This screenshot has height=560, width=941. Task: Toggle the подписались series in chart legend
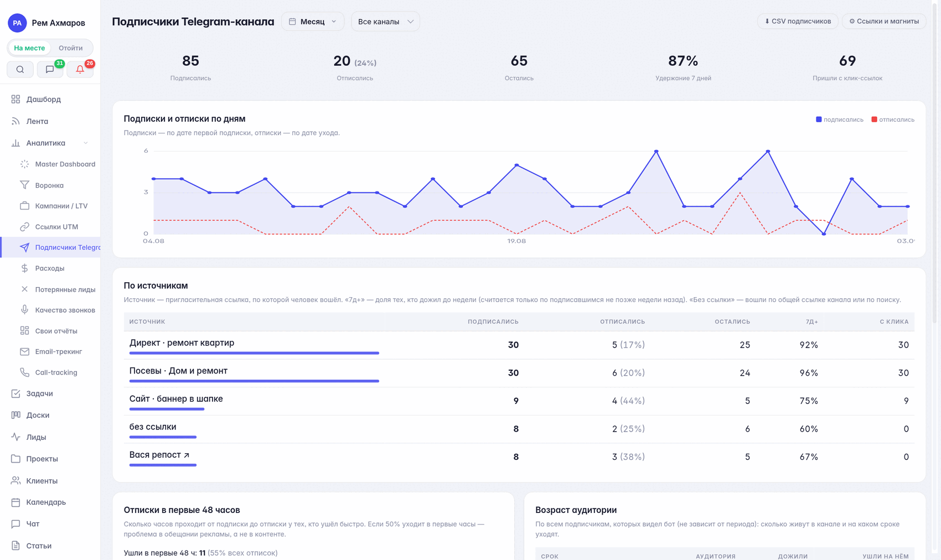[x=840, y=120]
